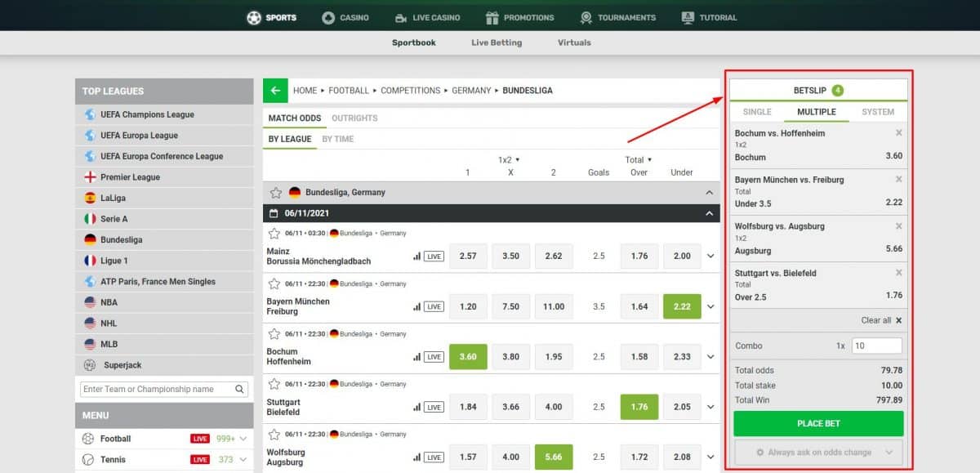The height and width of the screenshot is (473, 980).
Task: Open statistics icon for Mainz match
Action: coord(417,257)
